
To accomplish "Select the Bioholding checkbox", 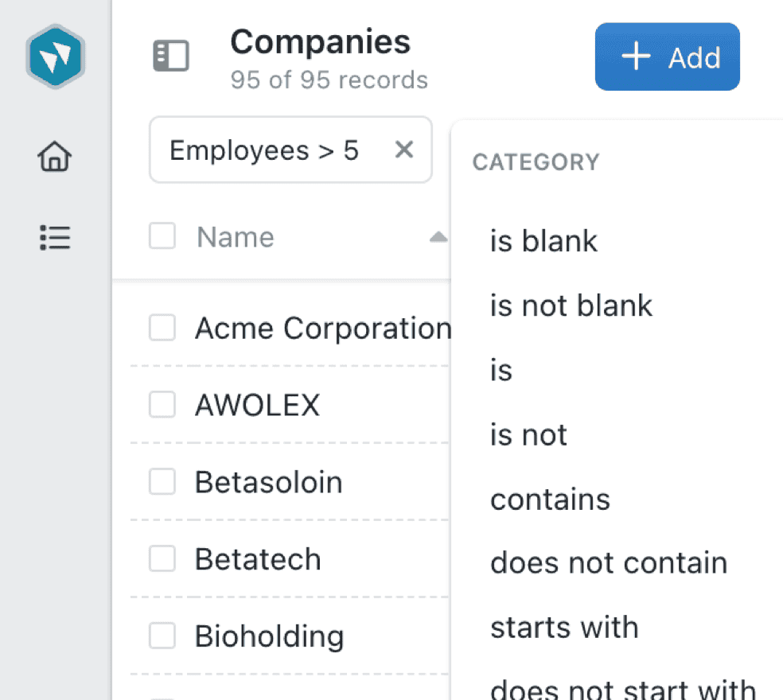I will tap(162, 636).
